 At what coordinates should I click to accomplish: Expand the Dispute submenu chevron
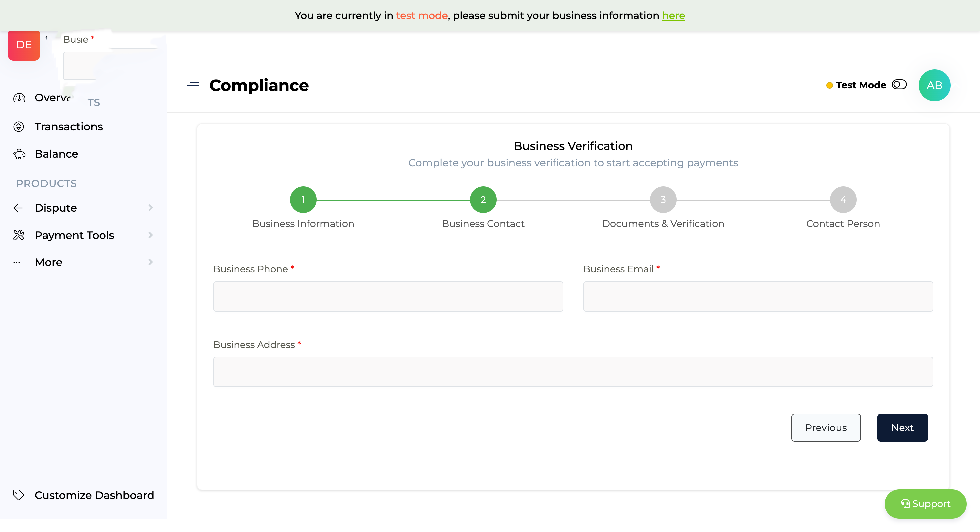pyautogui.click(x=150, y=208)
